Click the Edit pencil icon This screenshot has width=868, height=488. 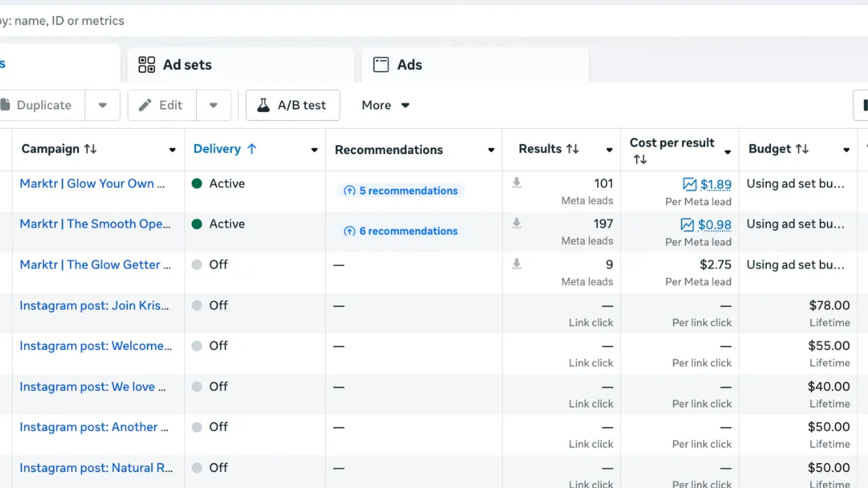[145, 106]
